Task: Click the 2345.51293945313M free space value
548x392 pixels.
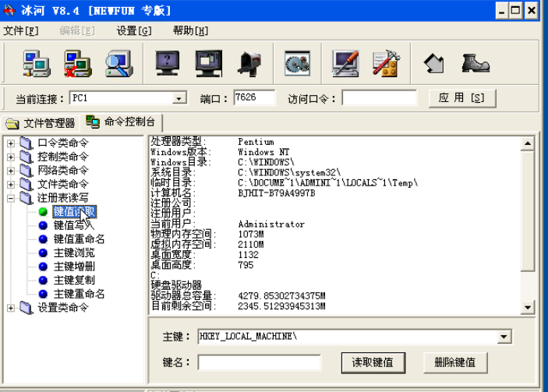Action: tap(281, 306)
